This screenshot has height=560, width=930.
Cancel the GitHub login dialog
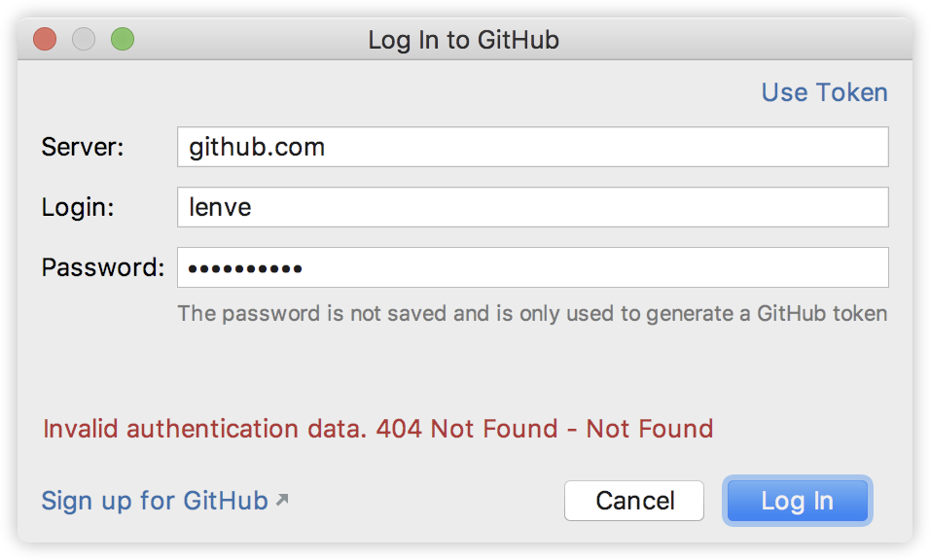(x=634, y=501)
